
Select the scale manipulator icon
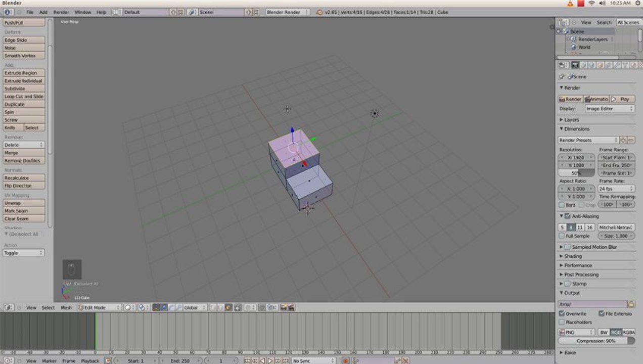point(178,307)
